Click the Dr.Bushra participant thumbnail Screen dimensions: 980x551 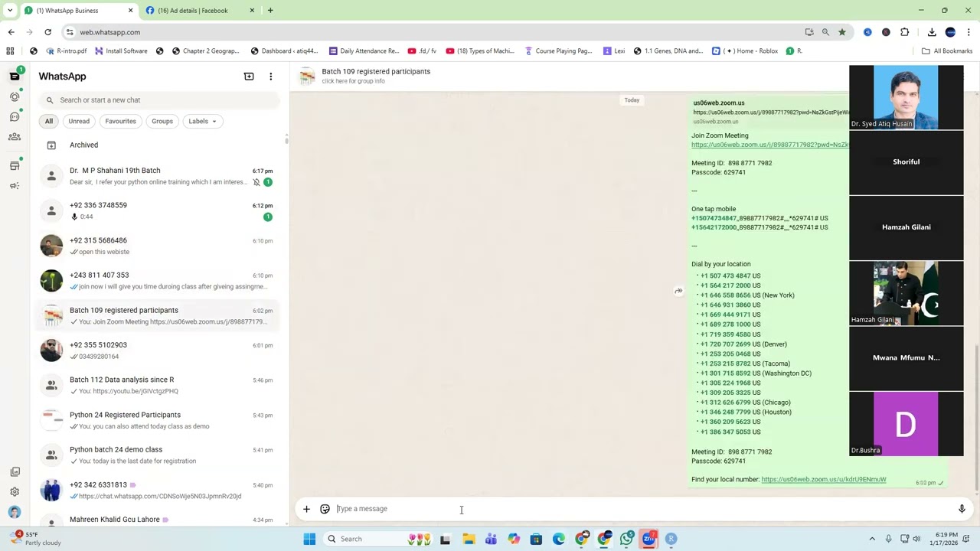906,424
